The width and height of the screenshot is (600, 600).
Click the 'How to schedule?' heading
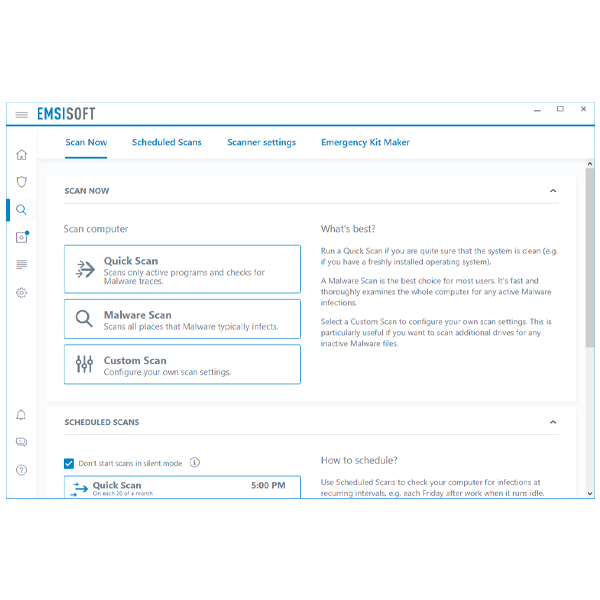click(359, 460)
